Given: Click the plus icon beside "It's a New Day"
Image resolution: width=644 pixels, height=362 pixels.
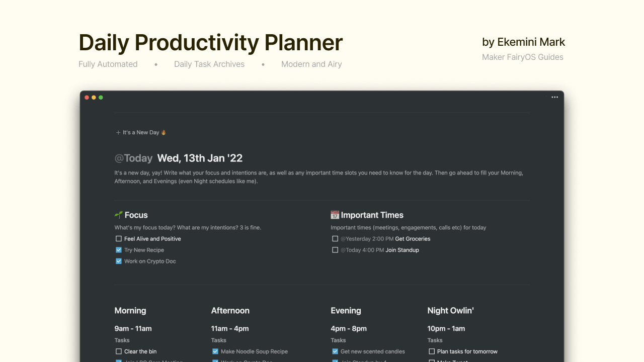Looking at the screenshot, I should 118,132.
